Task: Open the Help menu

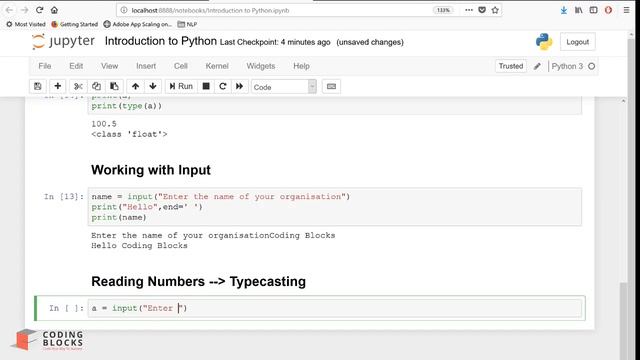Action: pos(301,66)
